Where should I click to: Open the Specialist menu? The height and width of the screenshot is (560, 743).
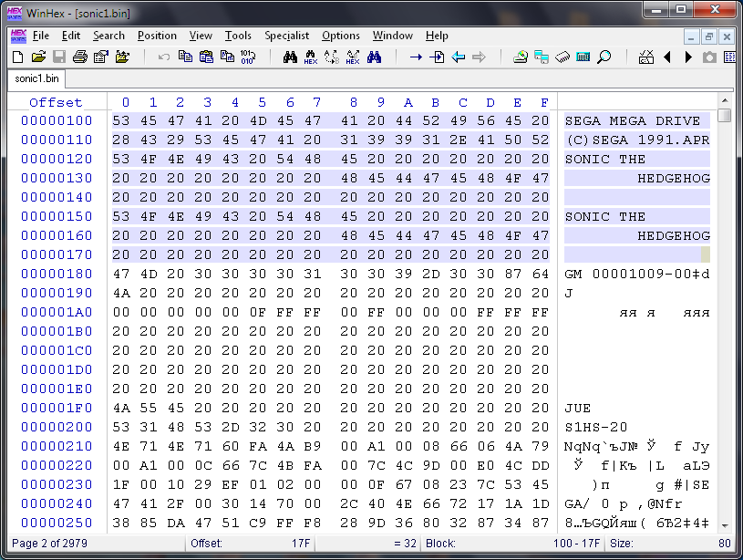pos(286,36)
